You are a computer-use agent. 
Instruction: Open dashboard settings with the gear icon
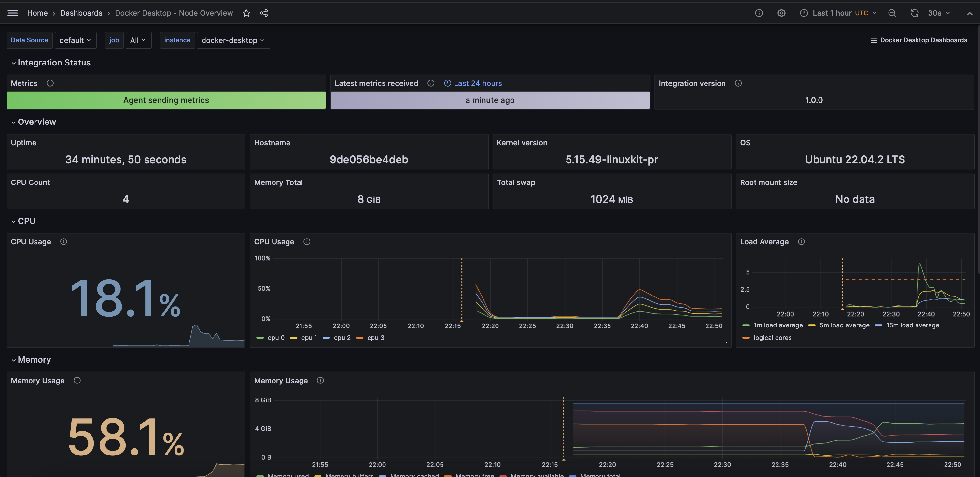point(781,13)
